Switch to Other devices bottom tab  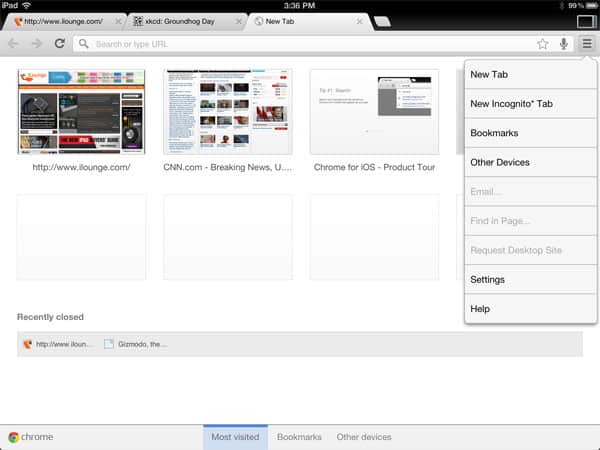364,437
